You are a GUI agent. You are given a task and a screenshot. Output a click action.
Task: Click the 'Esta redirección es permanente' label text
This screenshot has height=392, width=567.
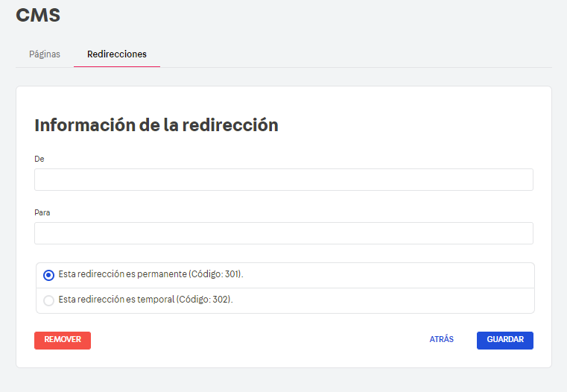pyautogui.click(x=123, y=274)
